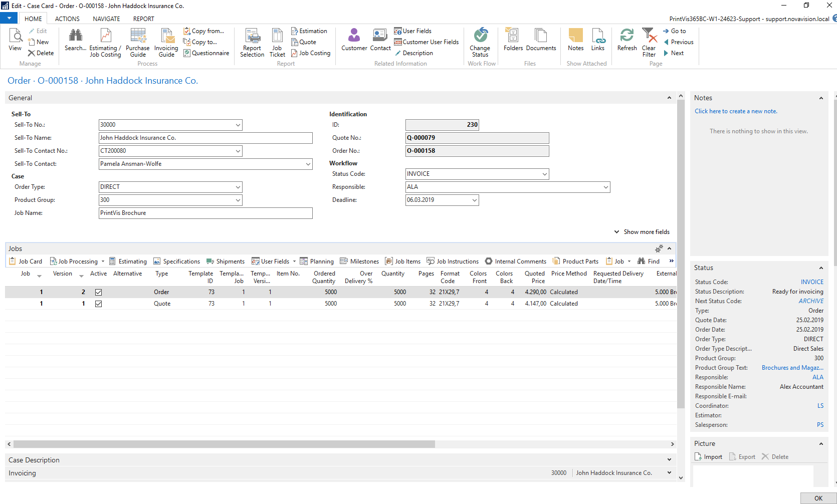Open Order Type dropdown
Image resolution: width=837 pixels, height=504 pixels.
coord(238,187)
